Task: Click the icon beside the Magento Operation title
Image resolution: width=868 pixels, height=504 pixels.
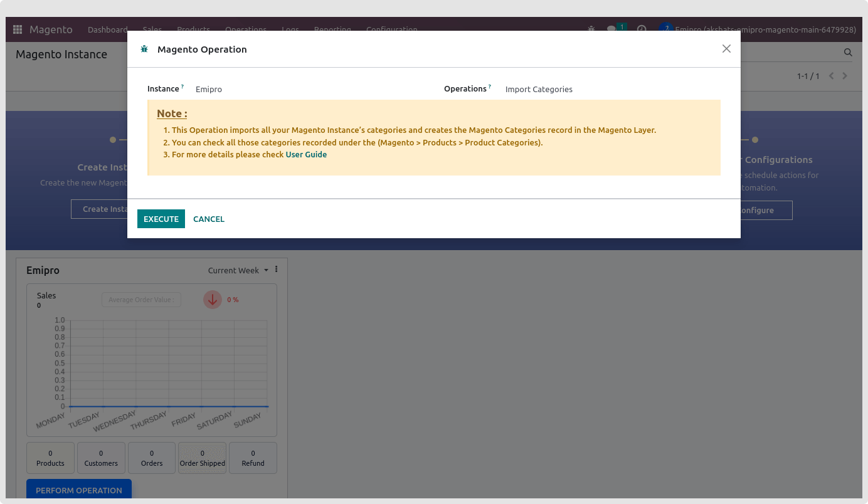Action: point(144,48)
